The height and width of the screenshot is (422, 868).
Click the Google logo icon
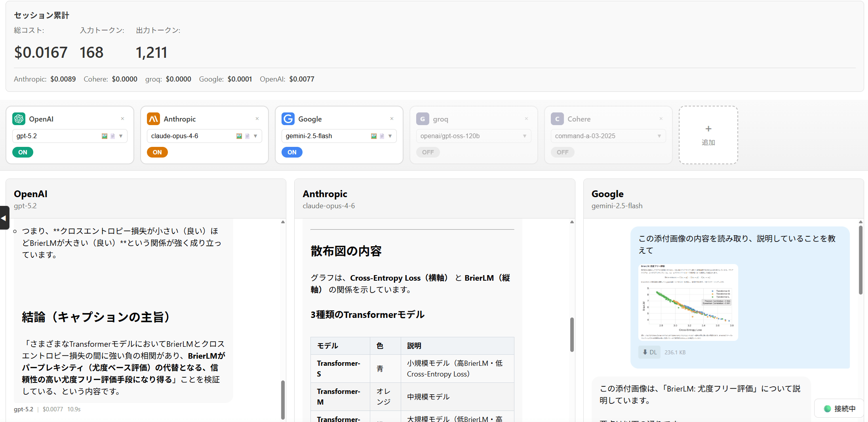click(288, 119)
